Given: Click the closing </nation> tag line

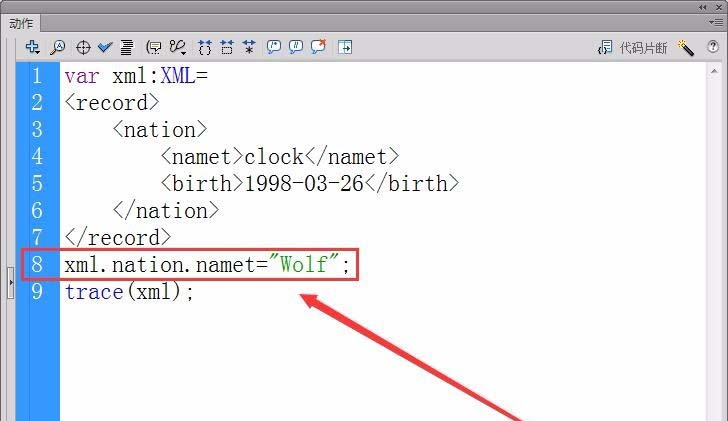Looking at the screenshot, I should click(x=166, y=210).
